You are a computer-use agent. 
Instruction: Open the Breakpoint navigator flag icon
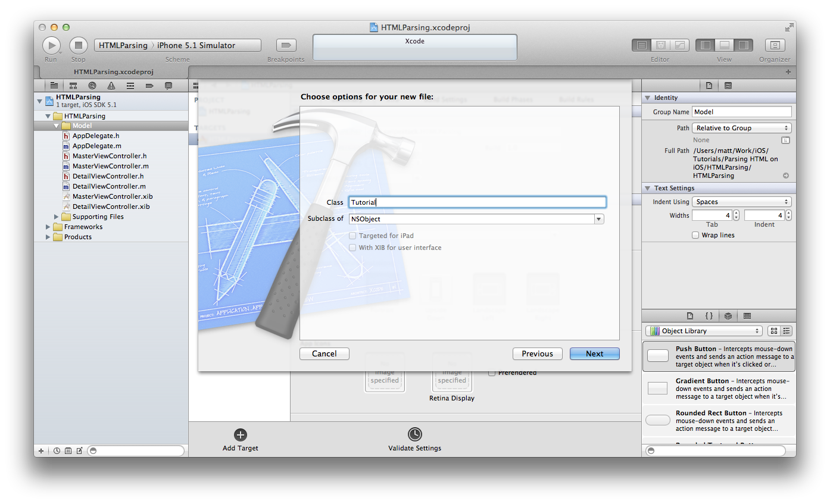pyautogui.click(x=150, y=85)
